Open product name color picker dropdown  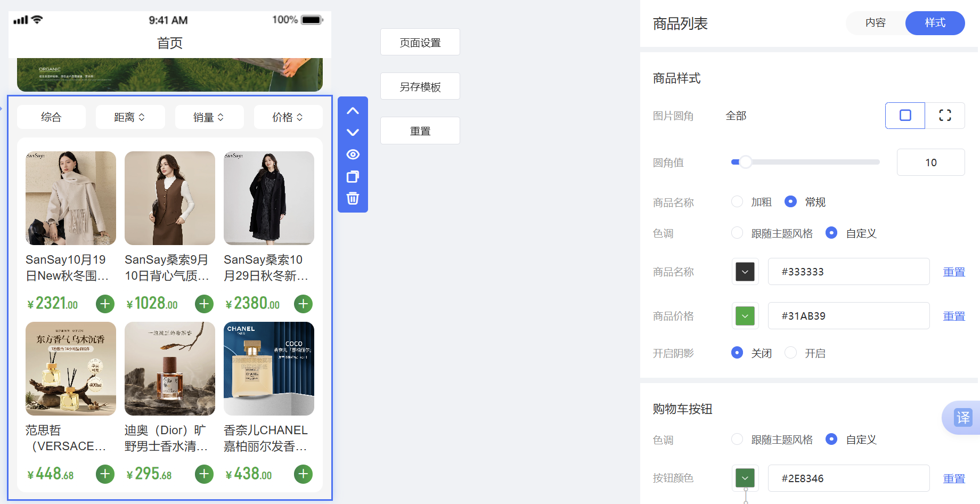745,272
